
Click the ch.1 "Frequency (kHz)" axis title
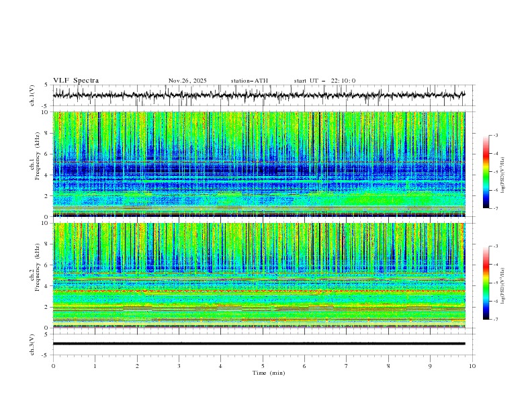(x=38, y=154)
